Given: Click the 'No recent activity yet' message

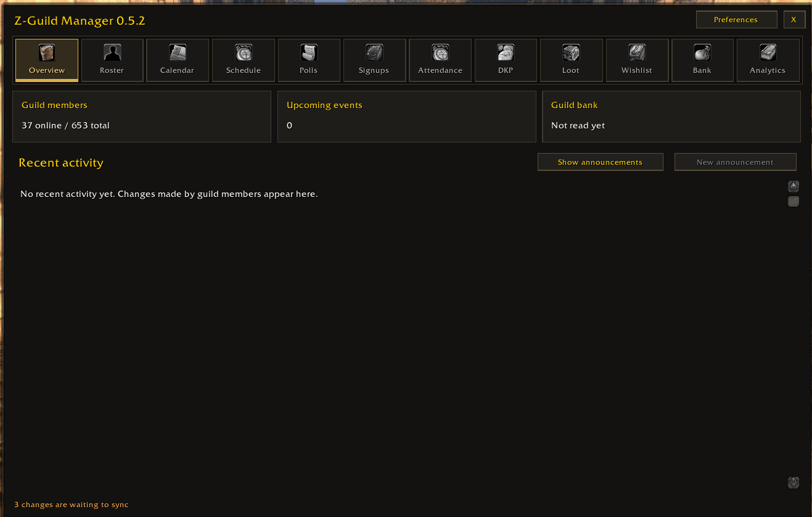Looking at the screenshot, I should pyautogui.click(x=169, y=194).
